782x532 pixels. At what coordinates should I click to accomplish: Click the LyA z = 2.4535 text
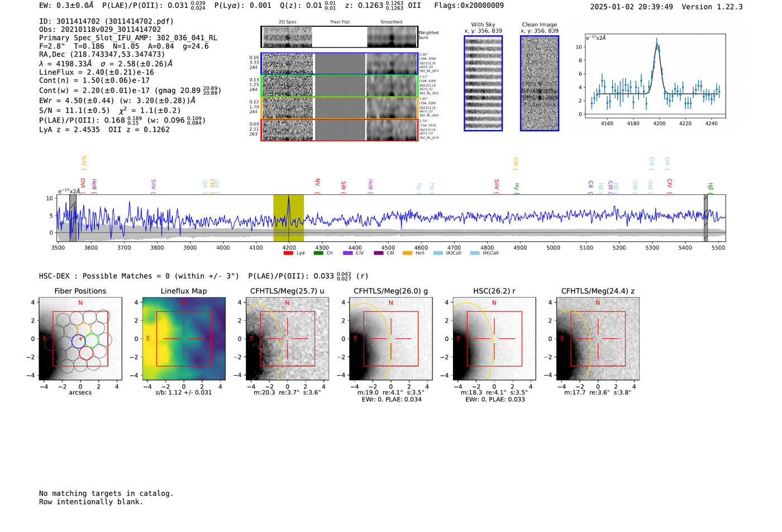pyautogui.click(x=69, y=130)
